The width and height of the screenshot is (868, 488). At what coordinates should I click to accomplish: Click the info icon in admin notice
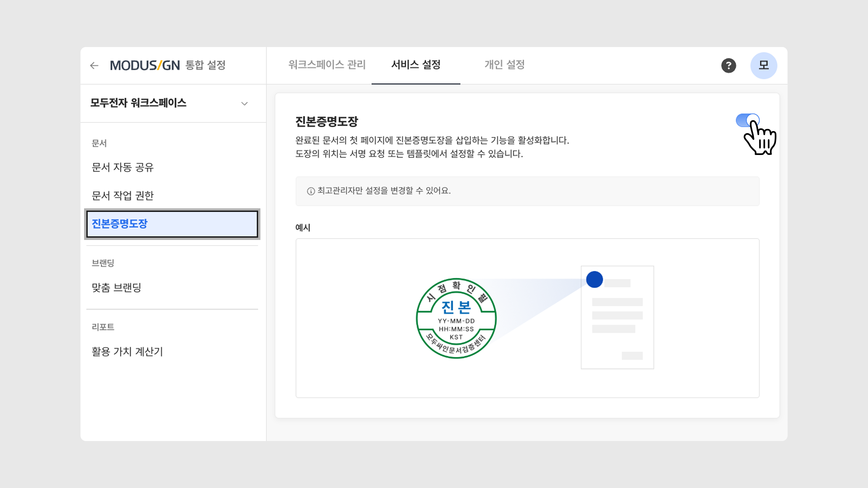pyautogui.click(x=311, y=191)
